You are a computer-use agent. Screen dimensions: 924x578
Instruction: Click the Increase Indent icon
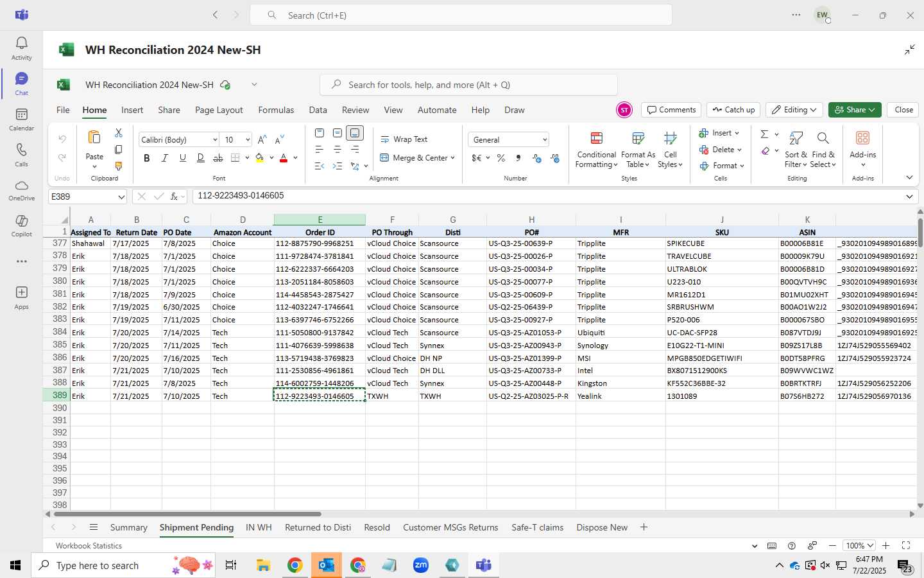[x=338, y=166]
